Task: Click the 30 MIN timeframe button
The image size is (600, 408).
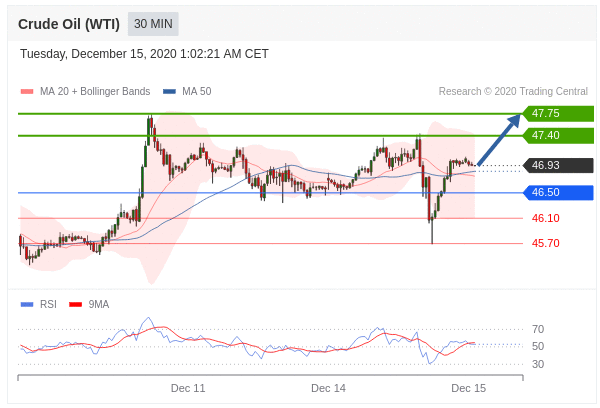Action: click(x=153, y=24)
